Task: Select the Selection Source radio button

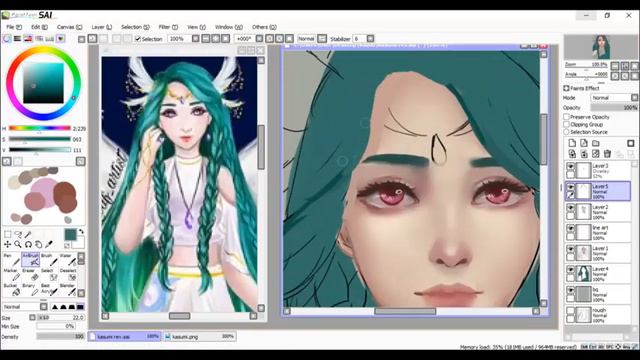Action: 567,132
